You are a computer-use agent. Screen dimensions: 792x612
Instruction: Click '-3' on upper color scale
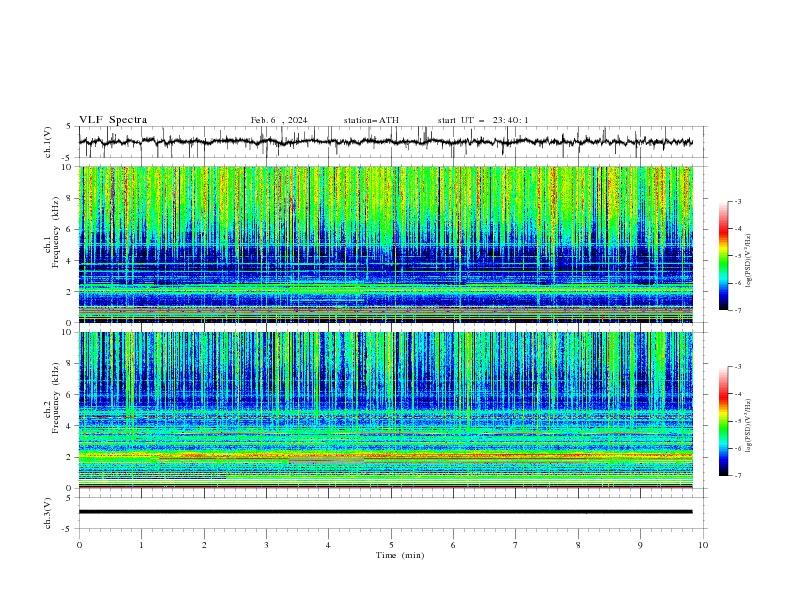click(738, 201)
